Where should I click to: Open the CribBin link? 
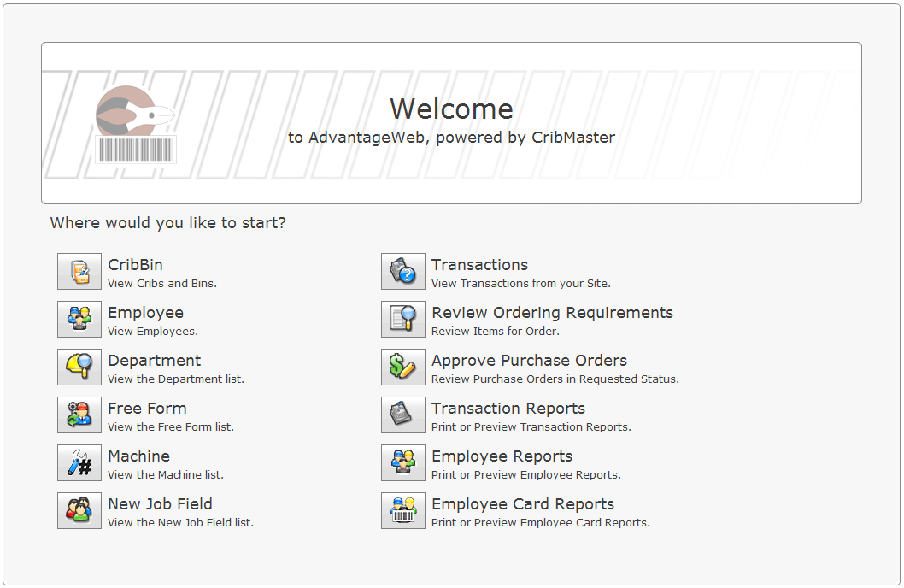136,265
